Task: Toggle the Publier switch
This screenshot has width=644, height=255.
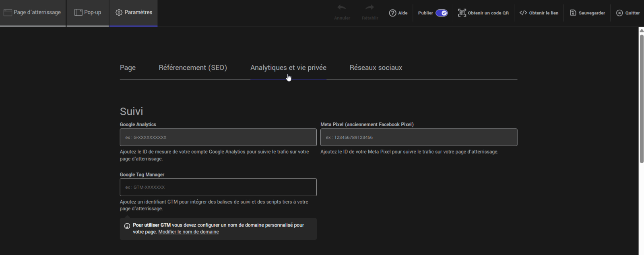Action: [x=442, y=13]
